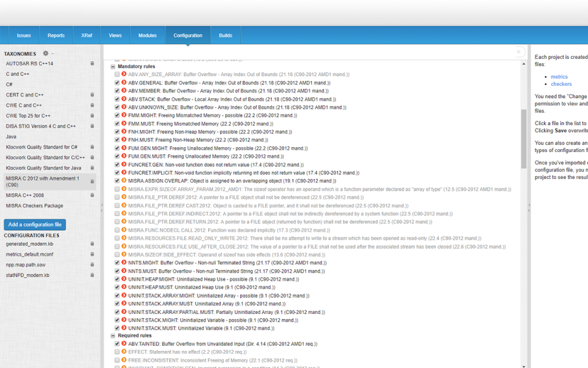The height and width of the screenshot is (368, 588).
Task: Collapse the Required rules section
Action: point(112,335)
